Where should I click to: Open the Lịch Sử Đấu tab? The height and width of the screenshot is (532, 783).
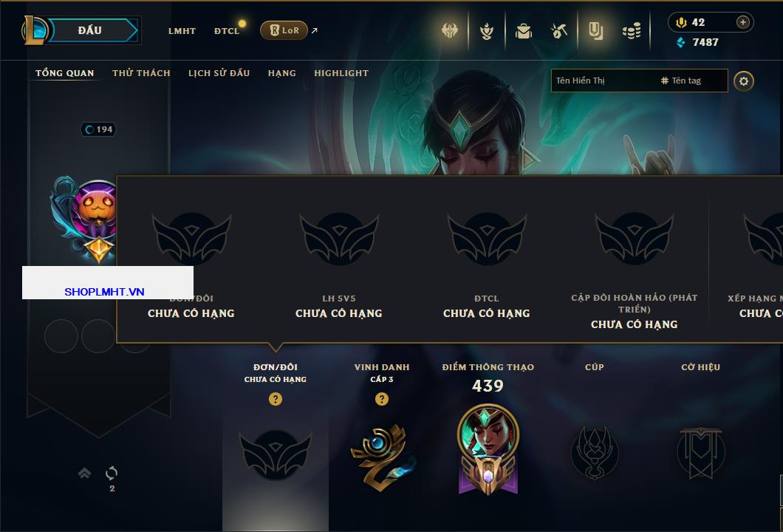pyautogui.click(x=219, y=73)
